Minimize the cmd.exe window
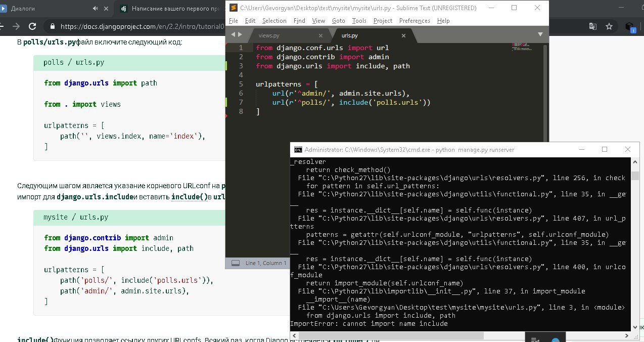This screenshot has height=342, width=644. click(581, 150)
